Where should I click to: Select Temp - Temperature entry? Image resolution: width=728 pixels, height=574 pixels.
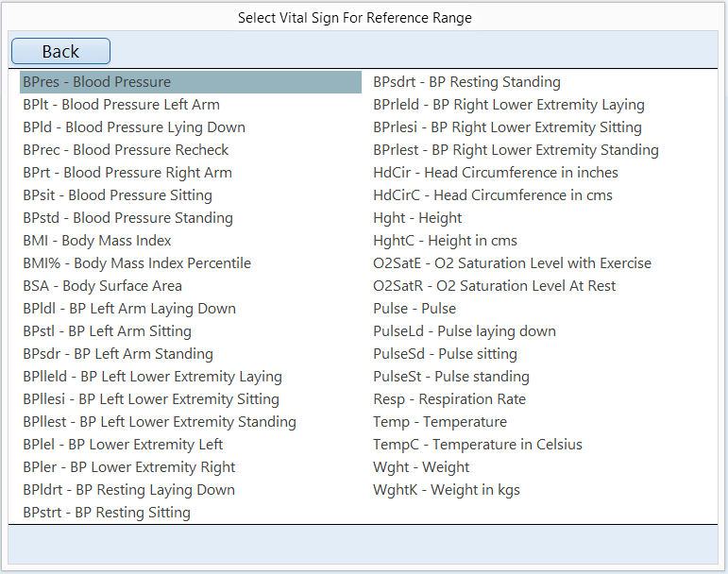(x=440, y=422)
